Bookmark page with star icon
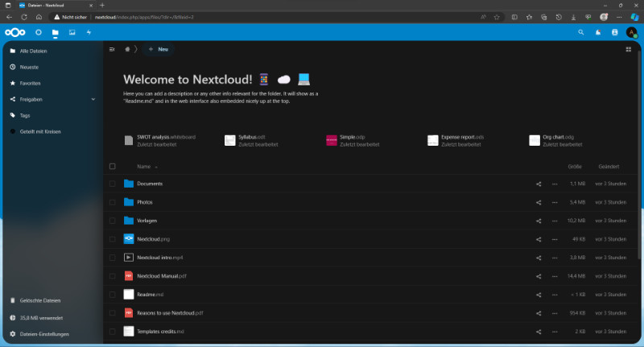The width and height of the screenshot is (644, 347). [497, 17]
